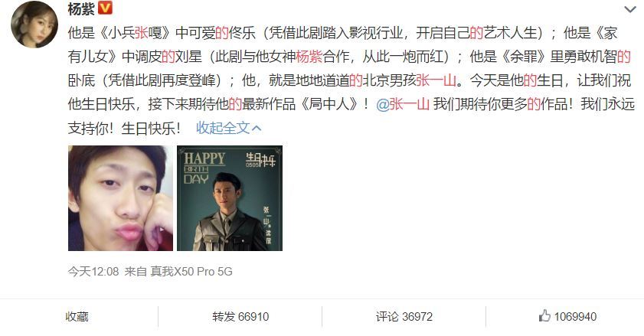Image resolution: width=644 pixels, height=336 pixels.
Task: Click the collapse arrow beside 收起全文
Action: tap(257, 129)
